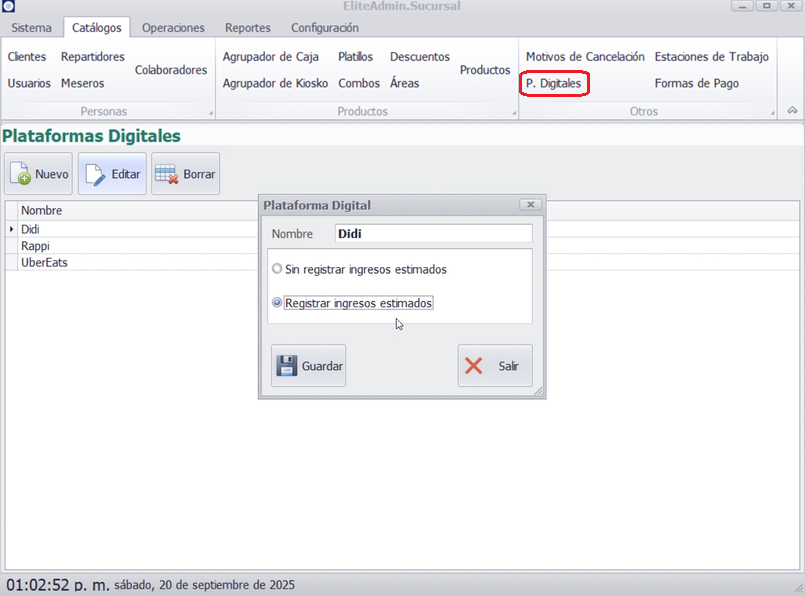
Task: Click the Nombre text field in dialog
Action: tap(432, 234)
